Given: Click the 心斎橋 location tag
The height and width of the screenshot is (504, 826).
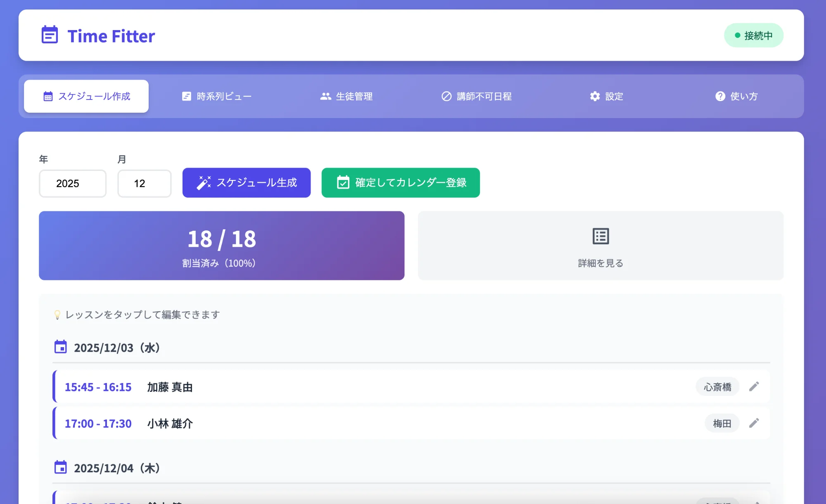Looking at the screenshot, I should click(x=717, y=387).
